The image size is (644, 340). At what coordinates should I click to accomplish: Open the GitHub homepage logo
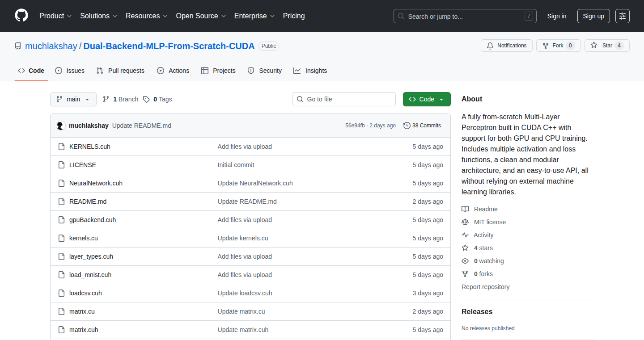[x=21, y=16]
